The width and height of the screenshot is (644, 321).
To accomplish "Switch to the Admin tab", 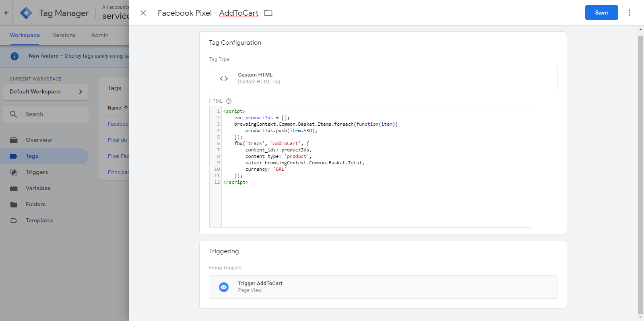I will coord(100,35).
